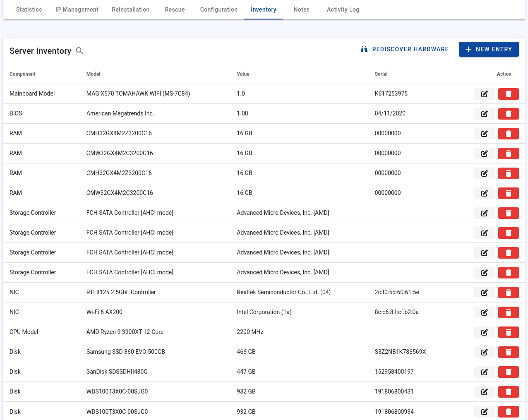The image size is (528, 420).
Task: Click the 447 GB disk value
Action: tap(246, 372)
